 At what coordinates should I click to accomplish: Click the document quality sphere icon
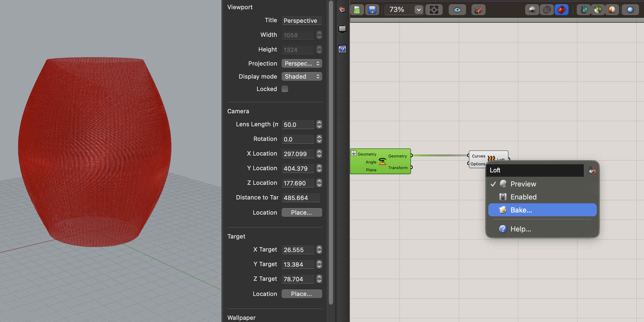[x=630, y=10]
